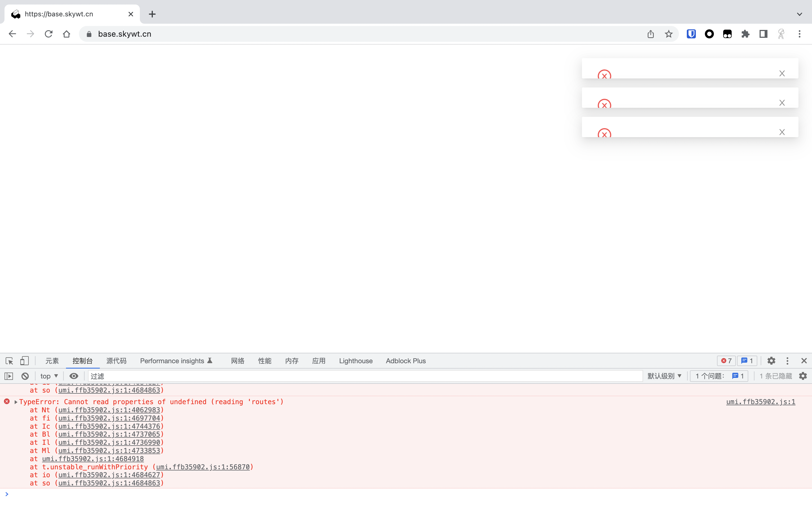The height and width of the screenshot is (508, 812).
Task: Open the tab search chevron in tab strip
Action: [x=800, y=14]
